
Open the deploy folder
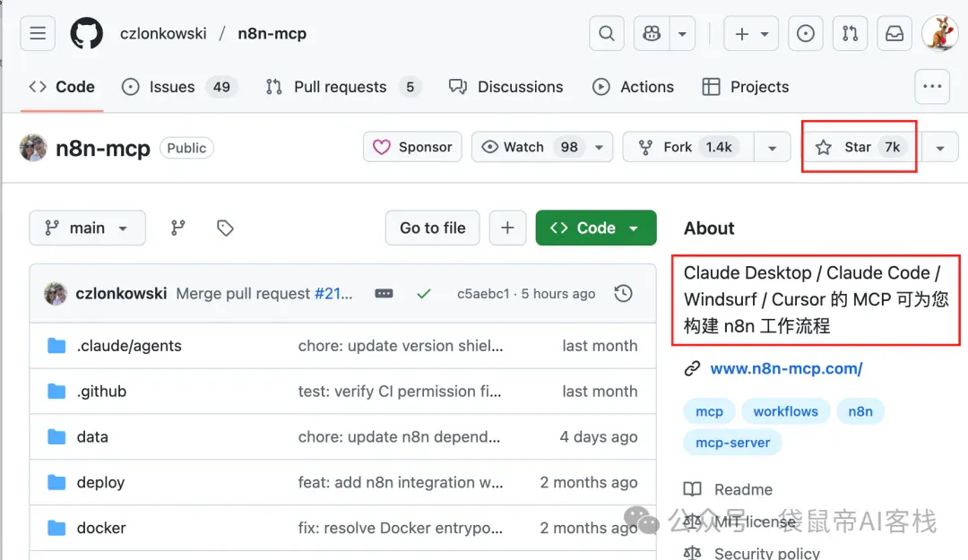pos(100,482)
